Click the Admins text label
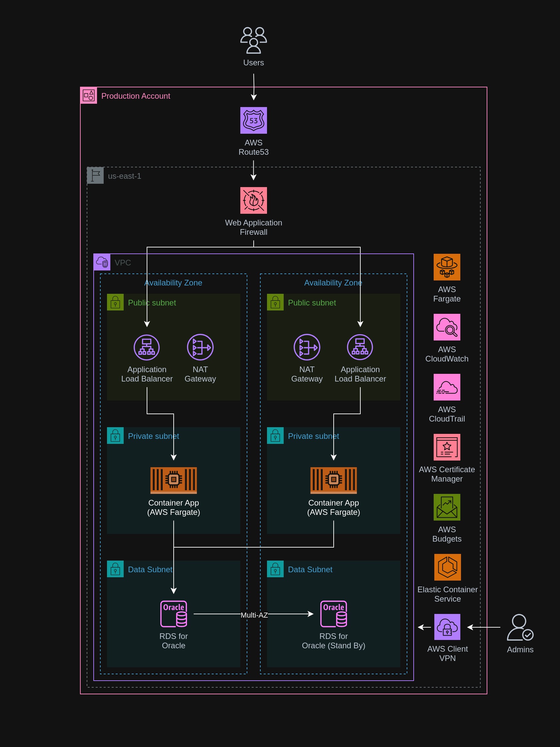 tap(520, 649)
